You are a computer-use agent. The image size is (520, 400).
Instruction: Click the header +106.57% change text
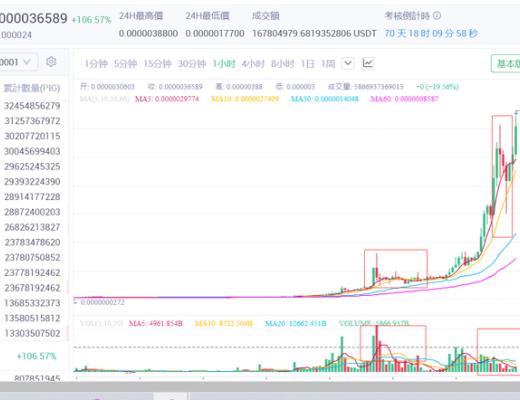point(91,20)
